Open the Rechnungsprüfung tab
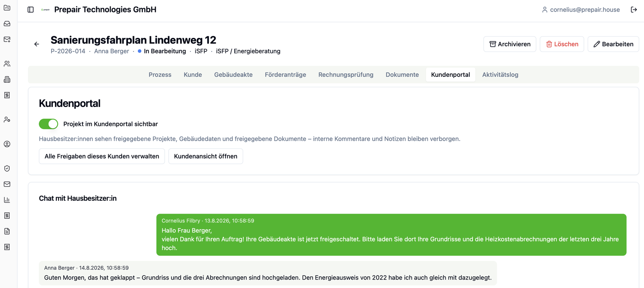The height and width of the screenshot is (288, 644). tap(346, 75)
